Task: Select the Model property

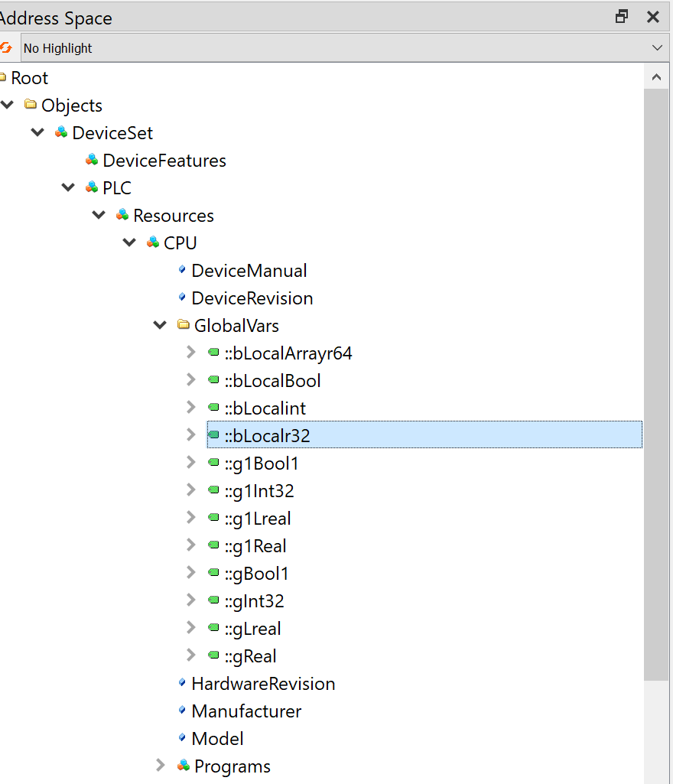Action: click(x=217, y=739)
